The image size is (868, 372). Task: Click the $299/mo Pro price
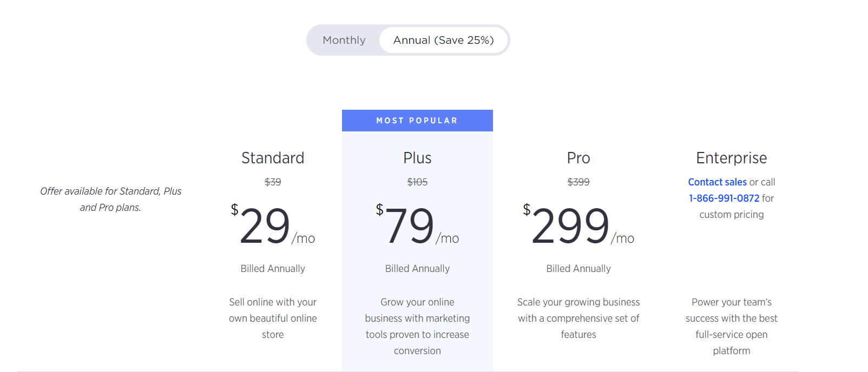click(578, 225)
